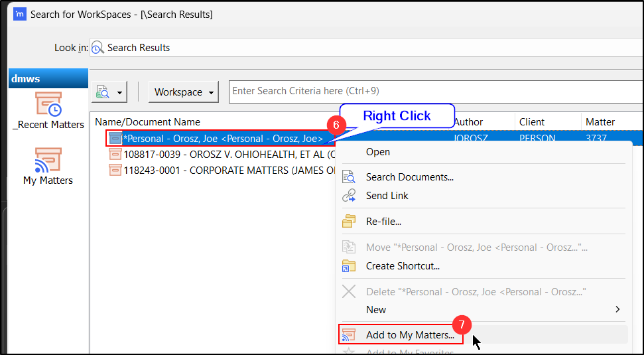
Task: Open My Matters in the sidebar
Action: (x=48, y=160)
